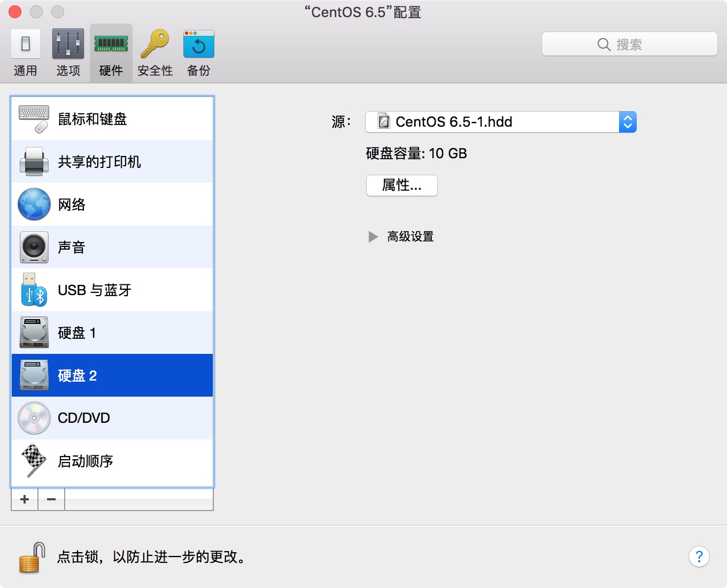Select 硬盘 1 in the hardware list

point(112,332)
